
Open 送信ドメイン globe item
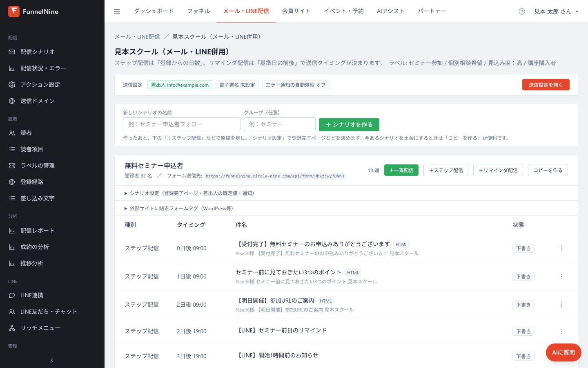click(52, 101)
